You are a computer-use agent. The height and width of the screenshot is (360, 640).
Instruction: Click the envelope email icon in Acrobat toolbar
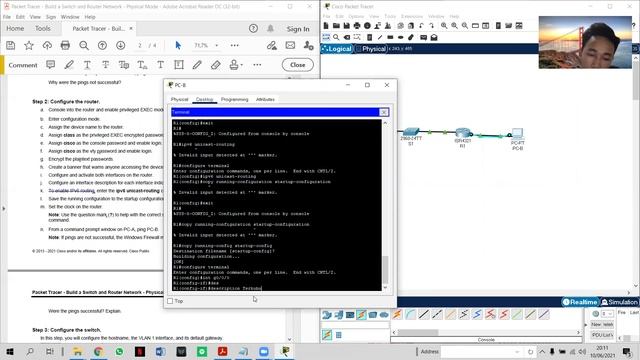(290, 45)
